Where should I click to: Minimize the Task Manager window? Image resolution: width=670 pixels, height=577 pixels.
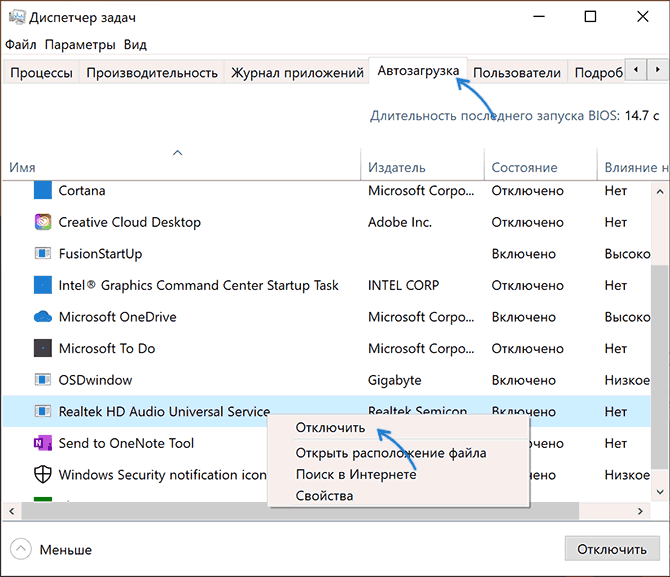[539, 17]
